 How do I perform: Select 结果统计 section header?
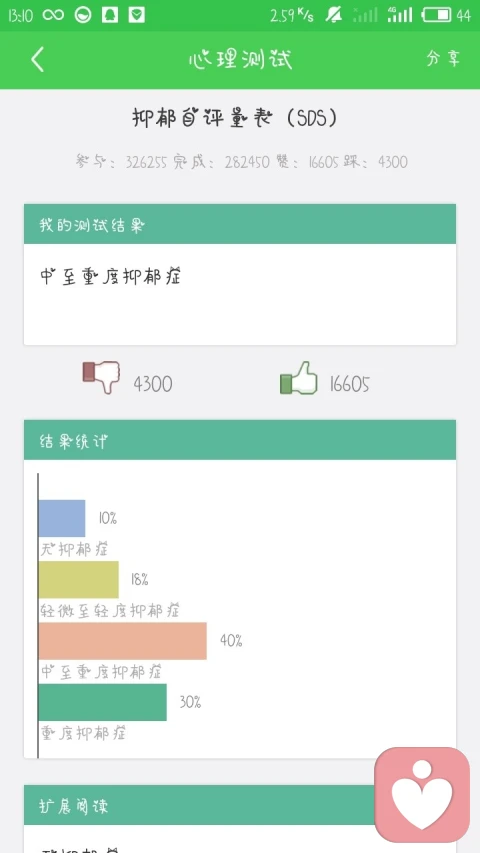coord(240,440)
